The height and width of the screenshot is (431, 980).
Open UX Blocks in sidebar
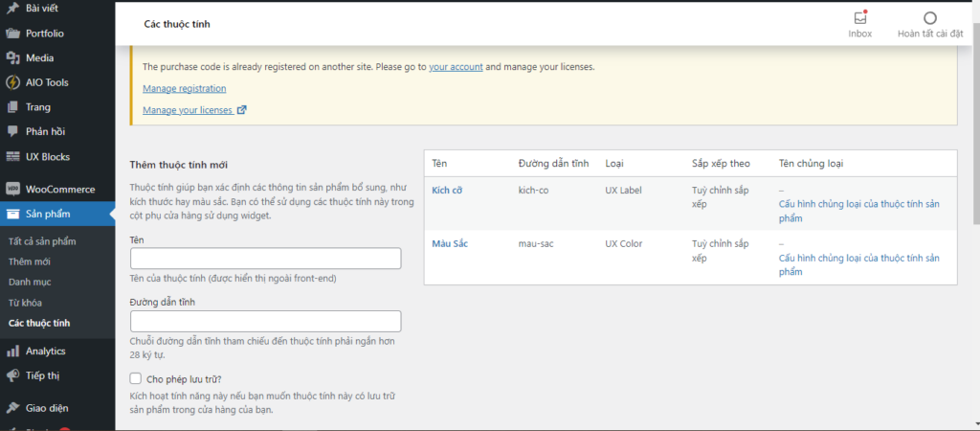tap(48, 156)
